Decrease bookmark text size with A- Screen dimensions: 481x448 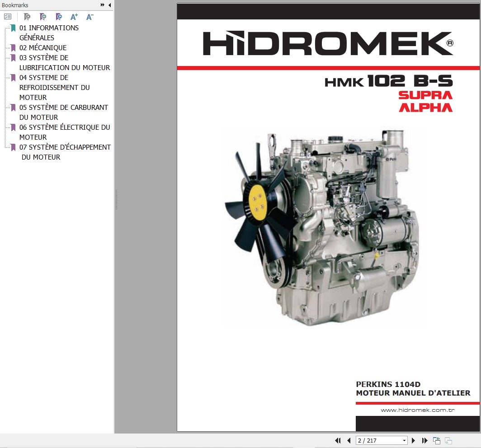90,17
